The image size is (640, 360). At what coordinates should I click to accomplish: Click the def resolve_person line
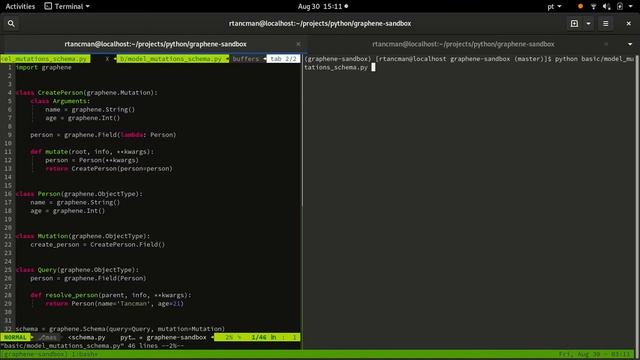(x=111, y=295)
